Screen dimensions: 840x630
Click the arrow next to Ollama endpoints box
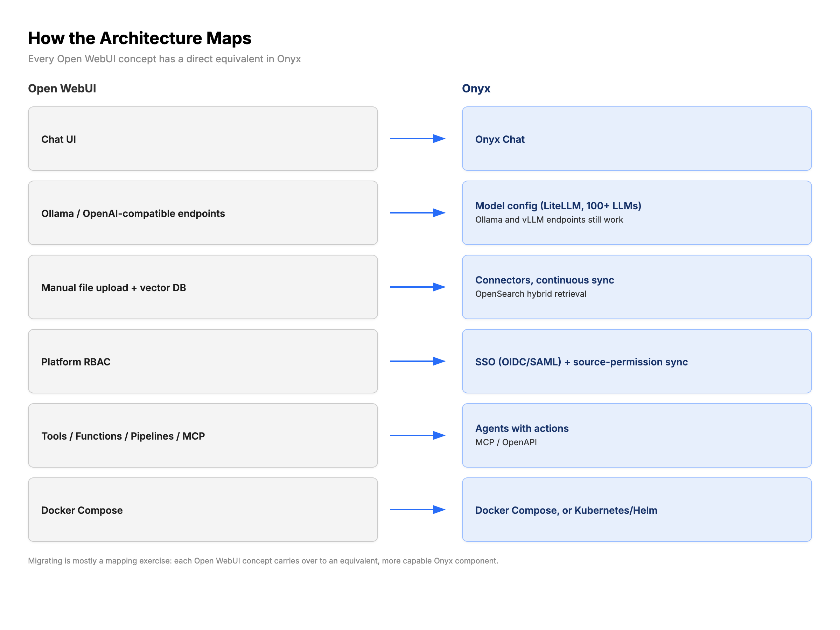(417, 213)
